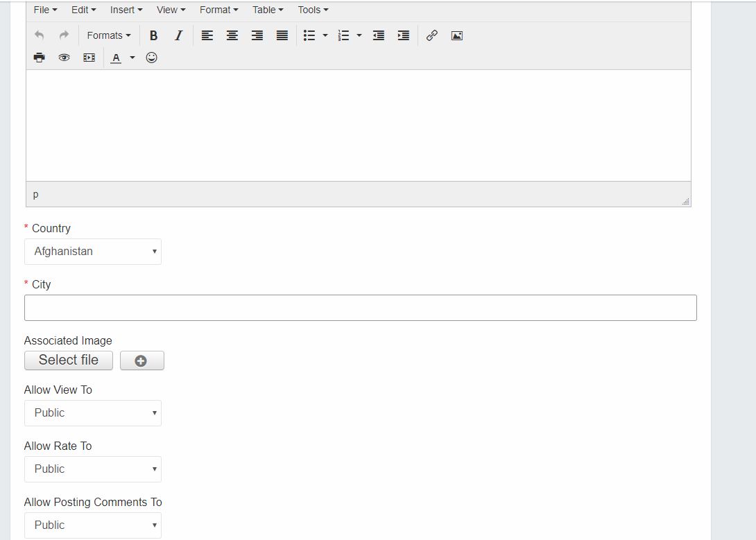Image resolution: width=756 pixels, height=540 pixels.
Task: Click the insert image icon
Action: pyautogui.click(x=456, y=35)
